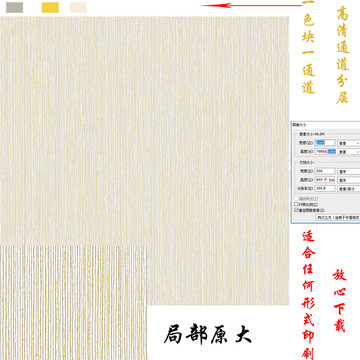This screenshot has height=360, width=360.
Task: Open the resolution unit dropdown
Action: 349,189
